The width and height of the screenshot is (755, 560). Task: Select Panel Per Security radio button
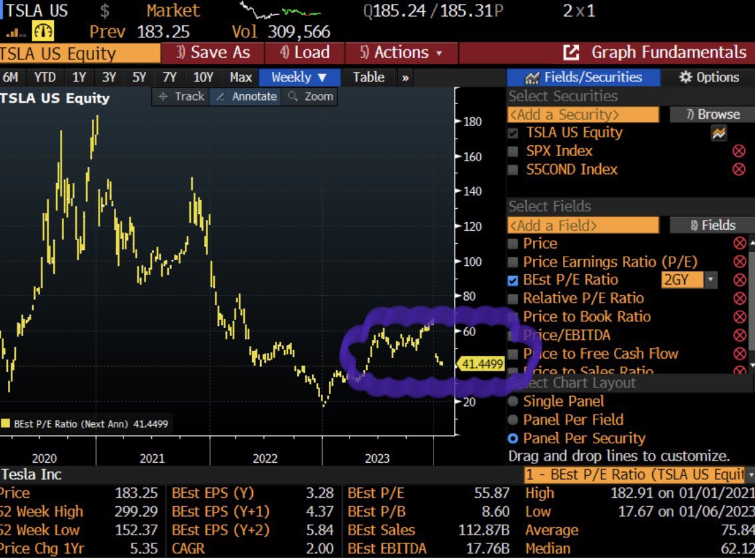[x=514, y=438]
